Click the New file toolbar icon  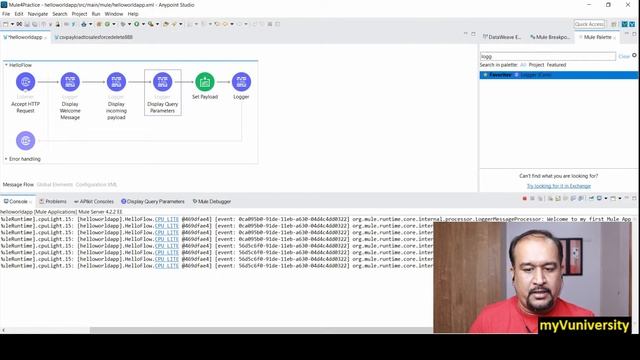pyautogui.click(x=6, y=24)
